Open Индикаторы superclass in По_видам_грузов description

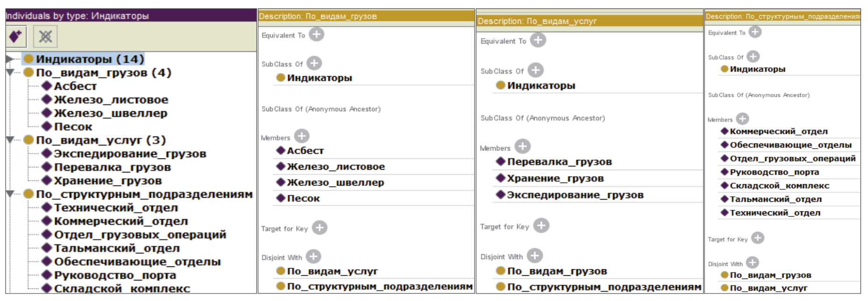tap(319, 78)
